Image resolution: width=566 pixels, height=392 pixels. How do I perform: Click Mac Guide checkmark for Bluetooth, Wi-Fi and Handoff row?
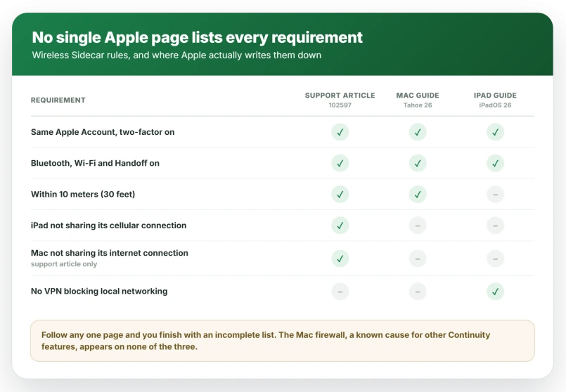pos(418,164)
